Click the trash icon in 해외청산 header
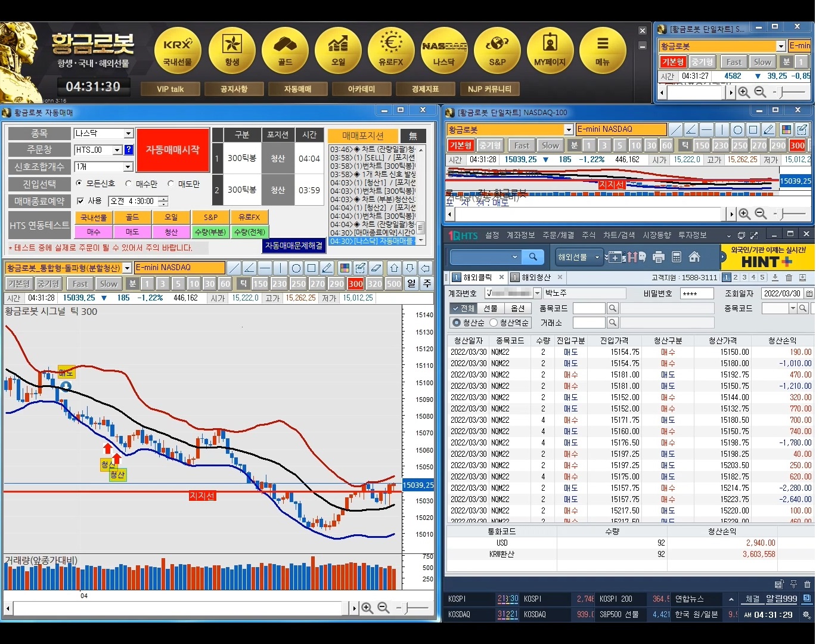The image size is (819, 644). [789, 278]
